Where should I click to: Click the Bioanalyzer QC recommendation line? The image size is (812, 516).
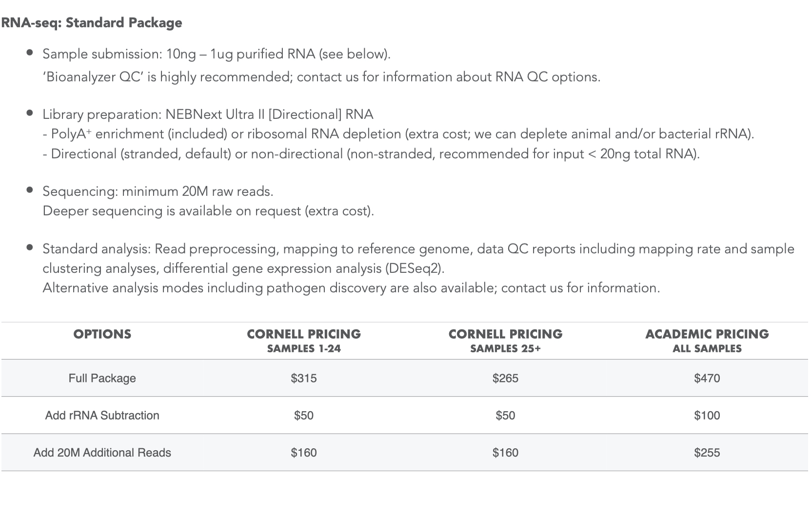(321, 77)
